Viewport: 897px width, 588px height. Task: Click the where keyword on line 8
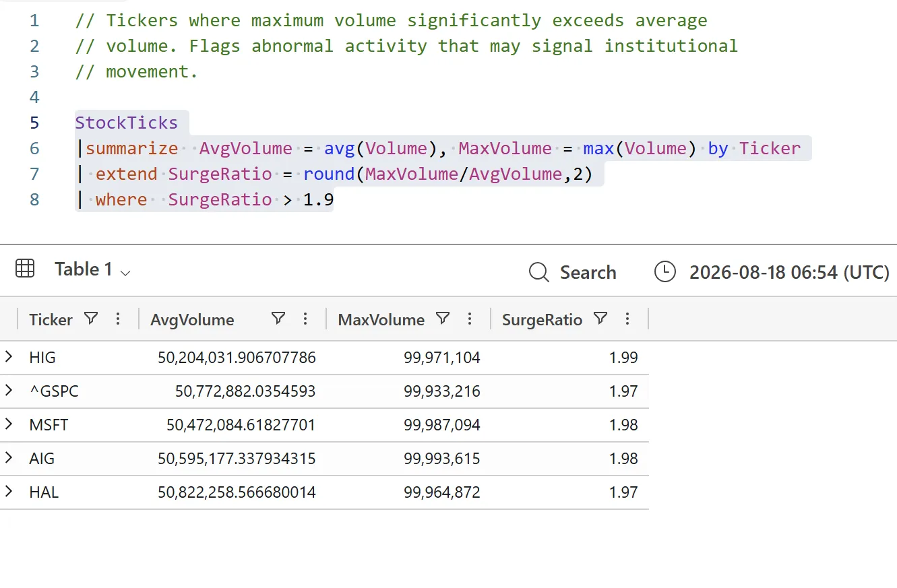tap(121, 199)
